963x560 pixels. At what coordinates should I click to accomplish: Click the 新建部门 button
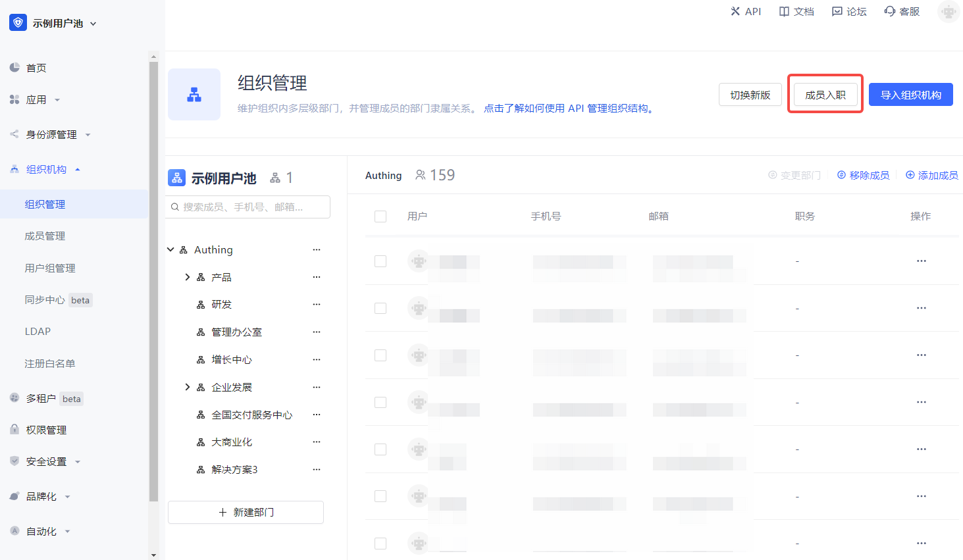246,512
